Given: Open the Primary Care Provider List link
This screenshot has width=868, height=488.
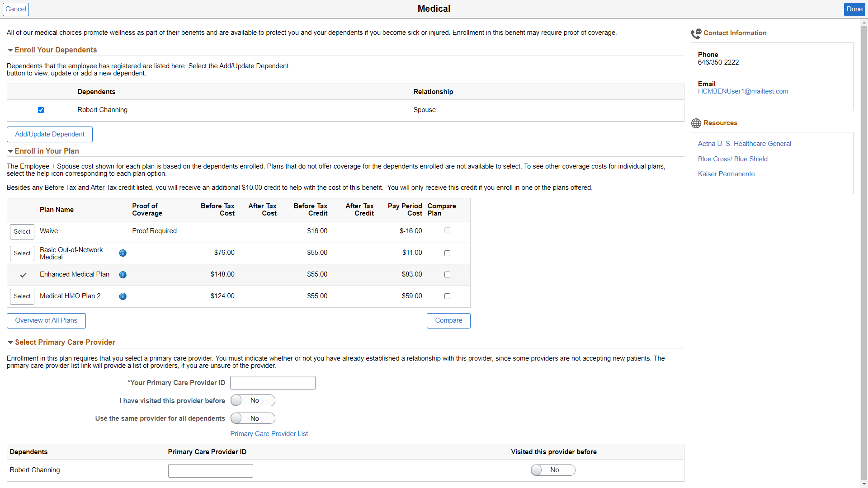Looking at the screenshot, I should [269, 434].
